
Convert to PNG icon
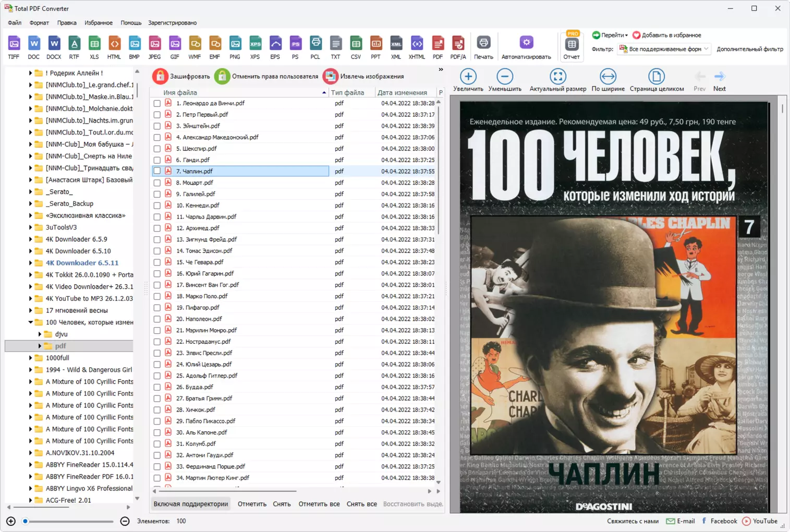point(235,47)
